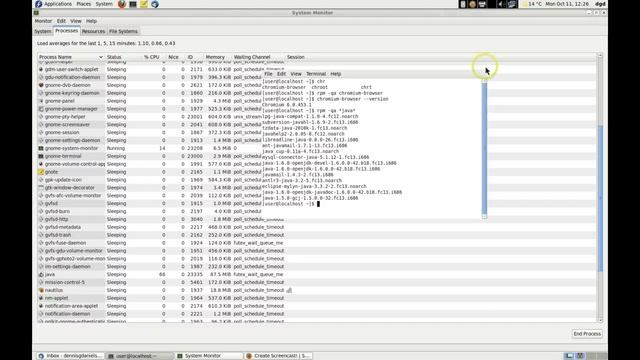640x360 pixels.
Task: Open the Monitor menu
Action: point(43,21)
